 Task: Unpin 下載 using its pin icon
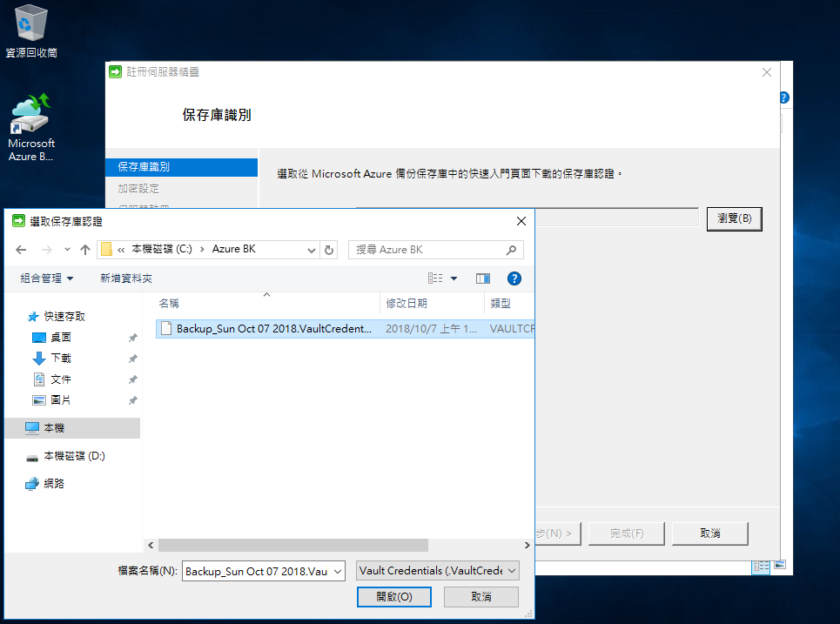click(133, 359)
